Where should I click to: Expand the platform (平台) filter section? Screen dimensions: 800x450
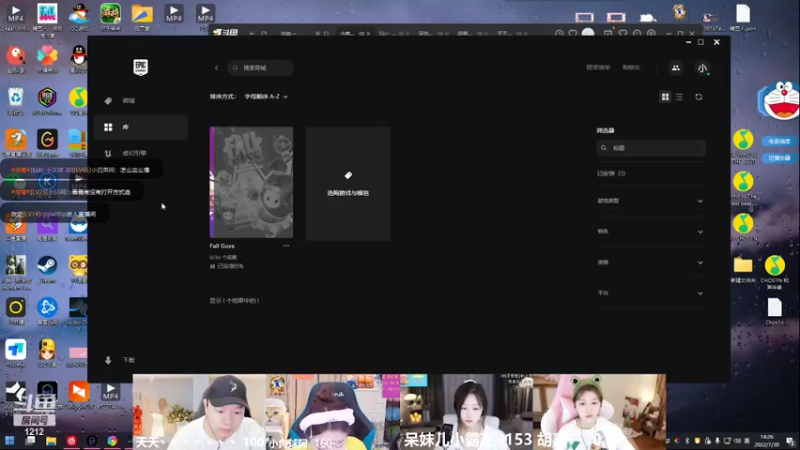click(x=651, y=293)
